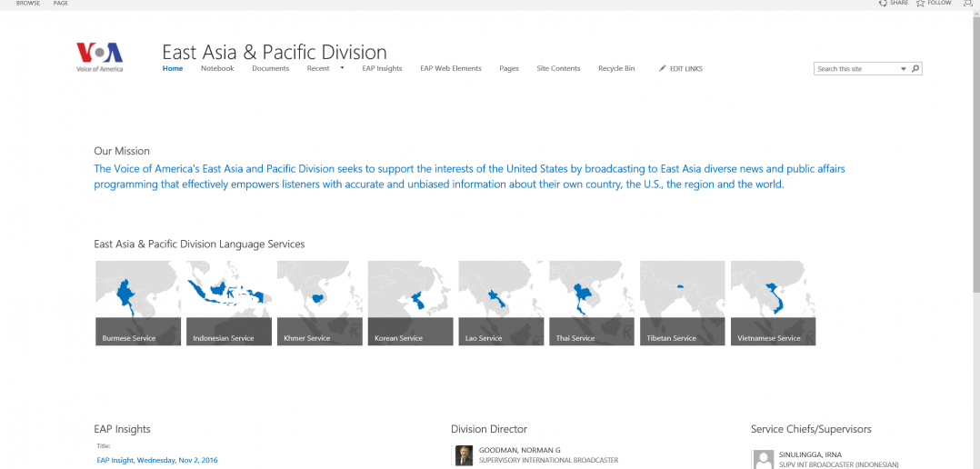980x469 pixels.
Task: Open the search scope dropdown arrow
Action: (x=903, y=69)
